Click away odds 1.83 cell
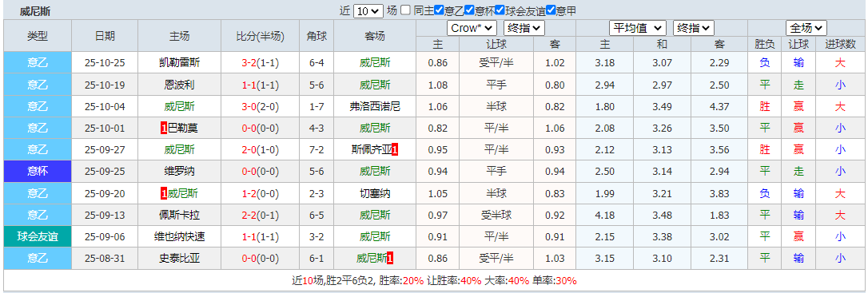Screen dimensions: 868x293 719,215
